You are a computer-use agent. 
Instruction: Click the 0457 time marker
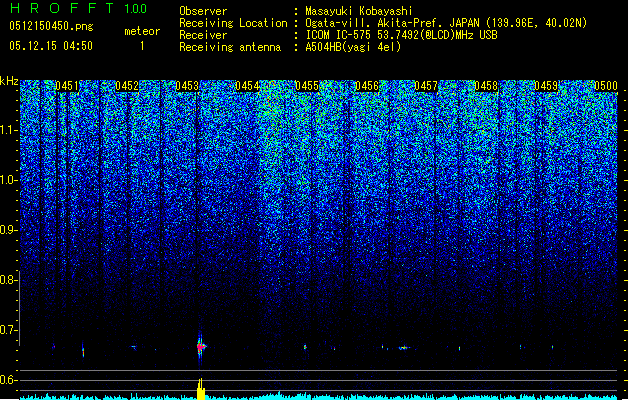pyautogui.click(x=426, y=86)
